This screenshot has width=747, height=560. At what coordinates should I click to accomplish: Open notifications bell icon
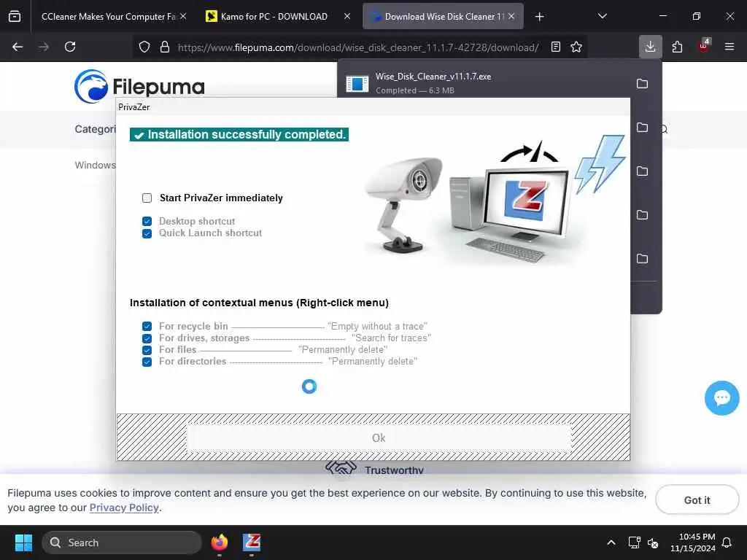click(727, 542)
